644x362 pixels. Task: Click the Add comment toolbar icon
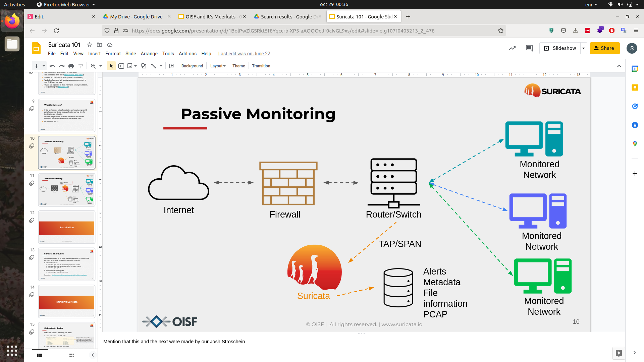(x=172, y=66)
